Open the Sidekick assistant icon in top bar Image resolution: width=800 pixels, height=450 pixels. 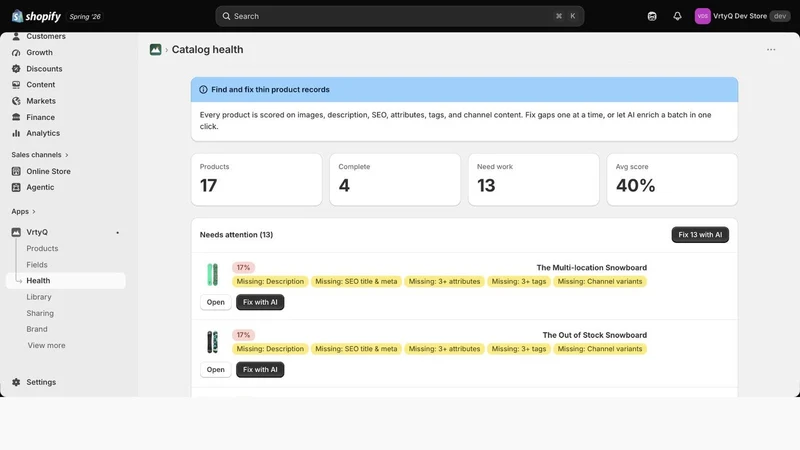click(652, 16)
